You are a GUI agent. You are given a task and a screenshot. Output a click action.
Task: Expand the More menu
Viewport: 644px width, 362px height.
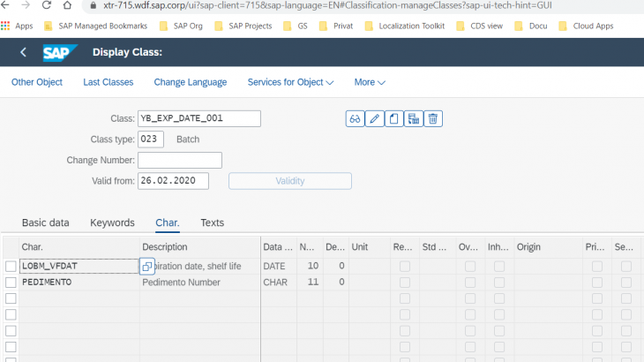coord(370,82)
